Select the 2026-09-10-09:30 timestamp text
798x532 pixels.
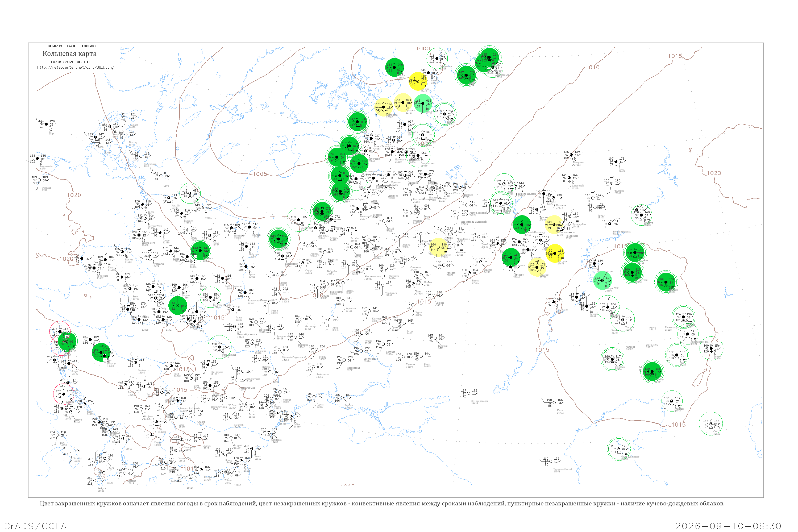click(x=728, y=526)
